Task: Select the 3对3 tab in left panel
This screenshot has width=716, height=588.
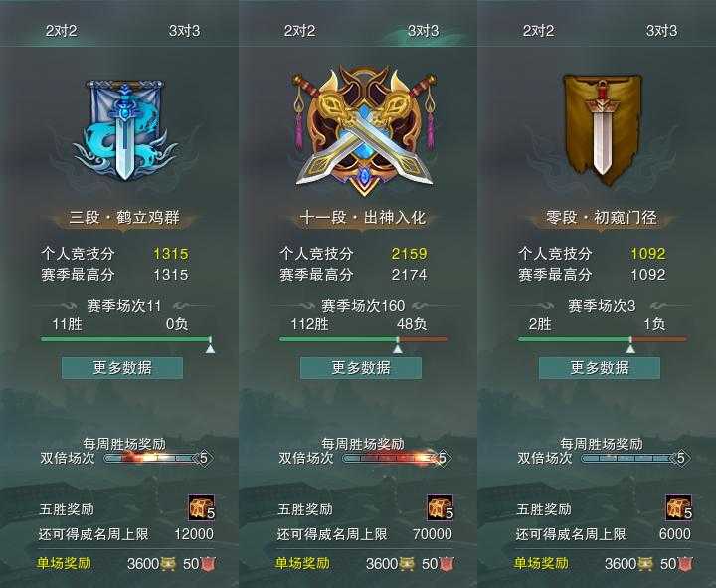Action: [185, 31]
